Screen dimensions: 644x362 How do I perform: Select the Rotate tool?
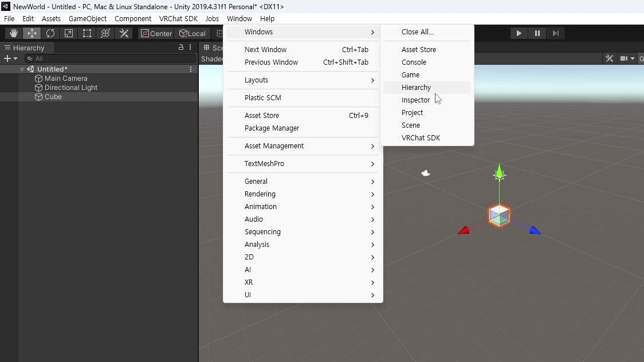[x=50, y=33]
